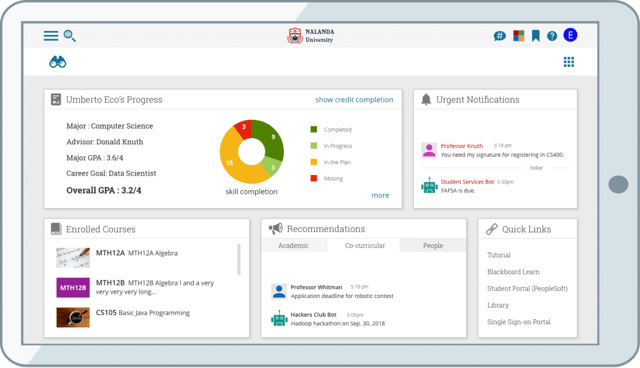Open the hamburger menu

51,36
